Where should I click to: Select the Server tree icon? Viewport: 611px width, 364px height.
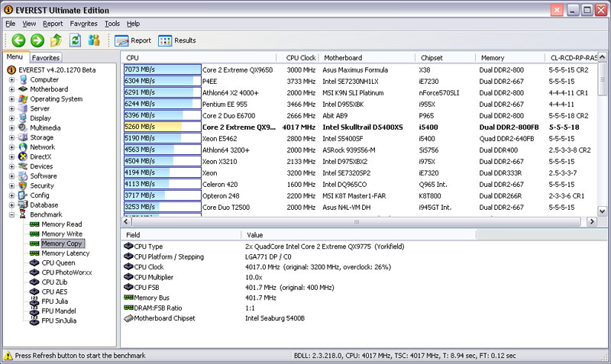[23, 108]
